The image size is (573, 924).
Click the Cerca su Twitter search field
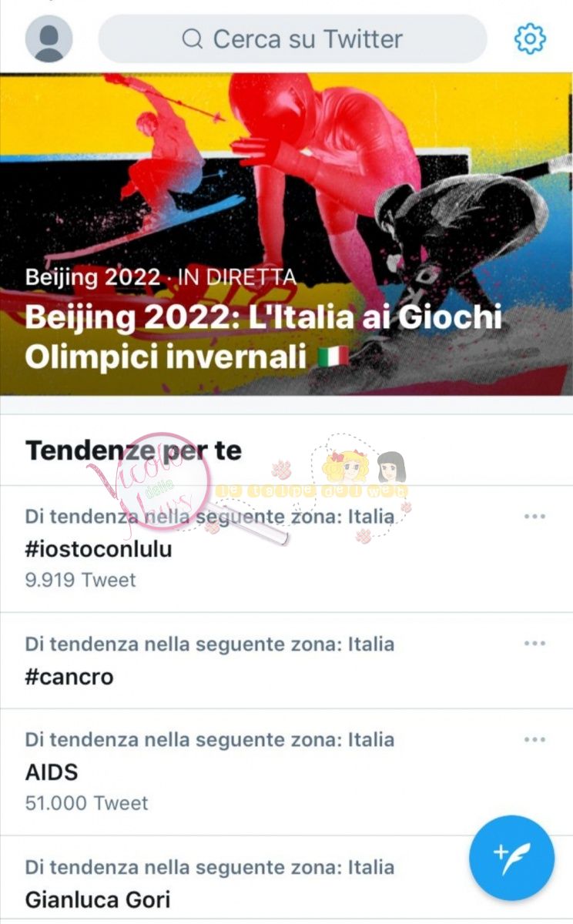(x=293, y=38)
